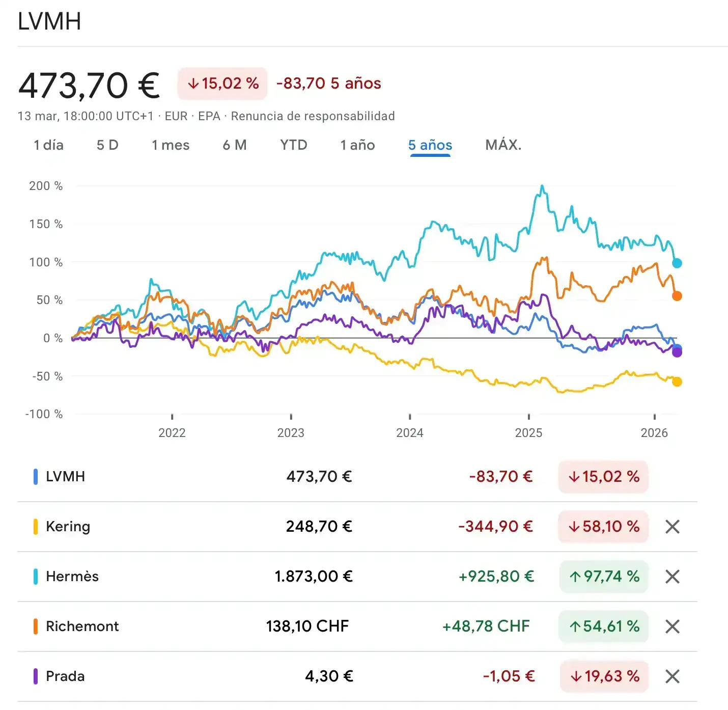Image resolution: width=728 pixels, height=710 pixels.
Task: Remove Prada from the comparison
Action: coord(672,676)
